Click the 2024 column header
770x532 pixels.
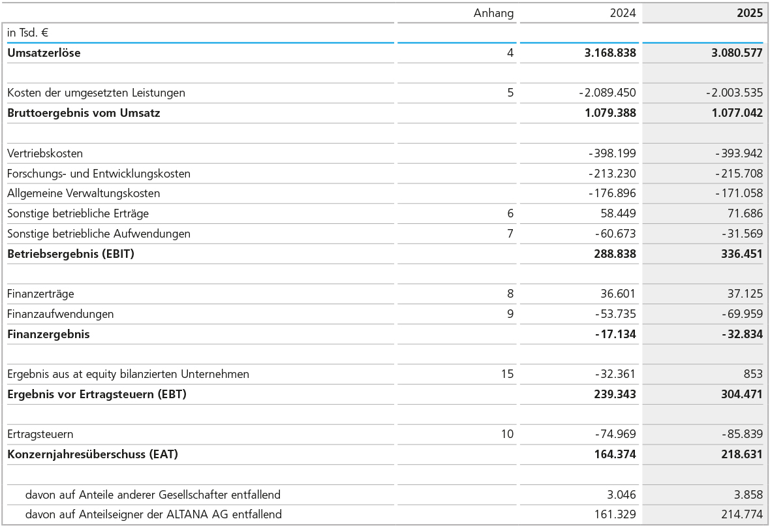623,13
